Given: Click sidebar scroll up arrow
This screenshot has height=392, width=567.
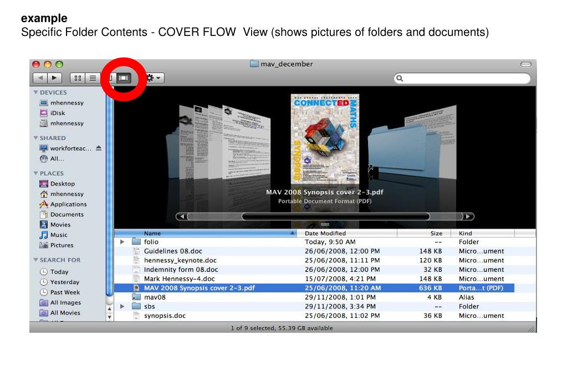Looking at the screenshot, I should 110,310.
